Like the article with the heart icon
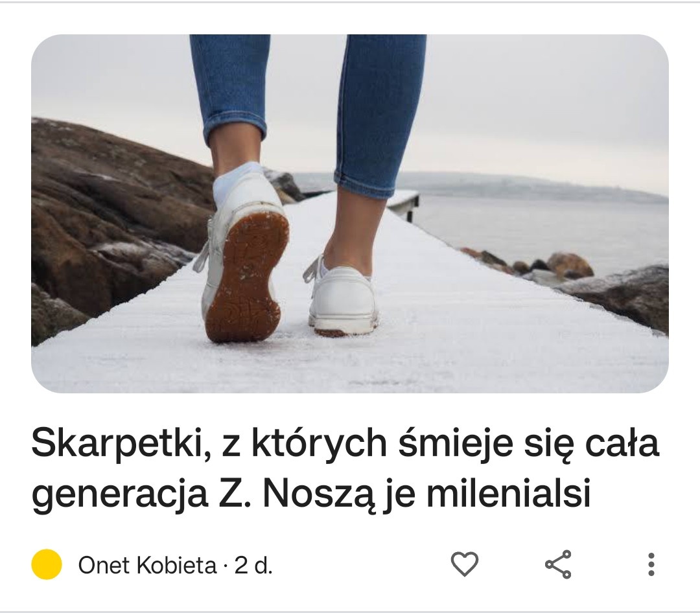This screenshot has height=613, width=700. (x=465, y=564)
